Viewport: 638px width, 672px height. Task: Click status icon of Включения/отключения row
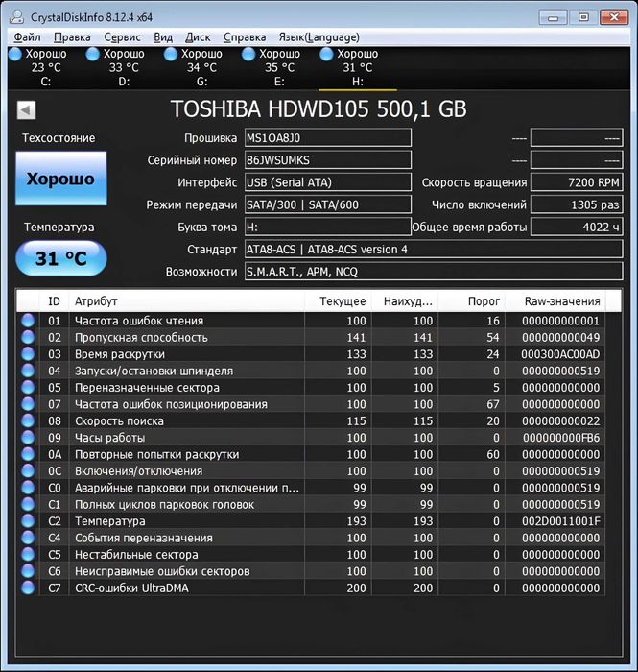click(x=28, y=471)
